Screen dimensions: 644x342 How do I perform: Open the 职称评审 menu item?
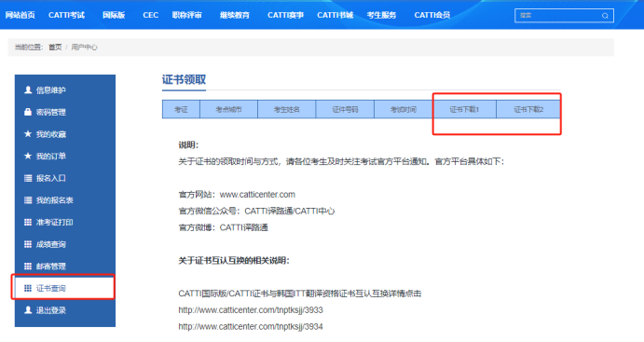click(x=187, y=15)
